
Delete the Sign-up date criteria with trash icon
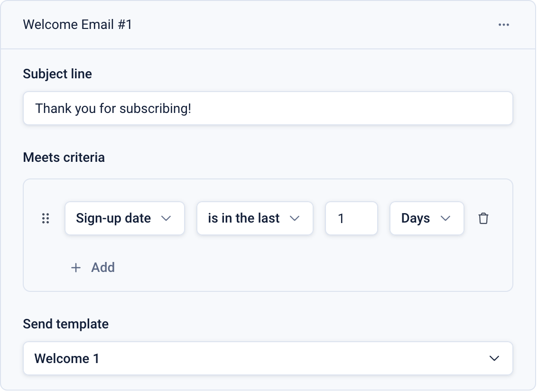tap(483, 218)
